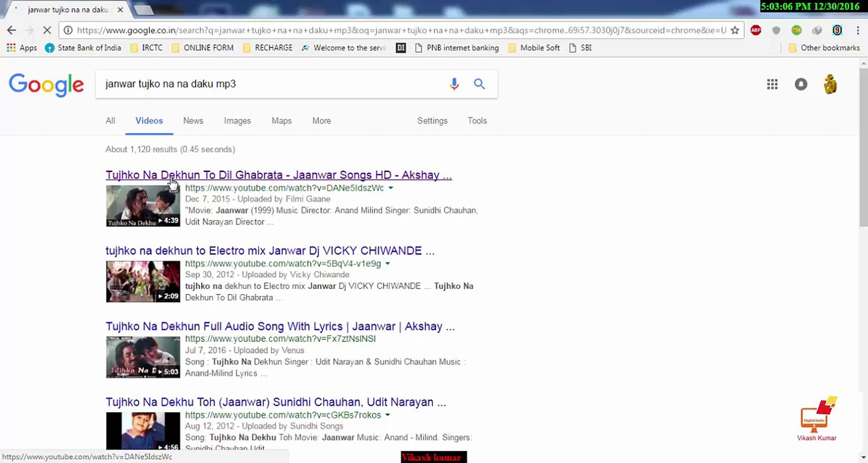Bookmark this page with the star
The height and width of the screenshot is (463, 868).
735,30
